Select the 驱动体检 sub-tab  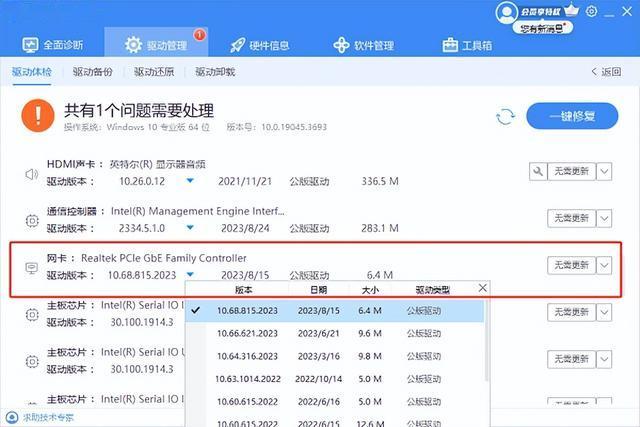(x=32, y=72)
